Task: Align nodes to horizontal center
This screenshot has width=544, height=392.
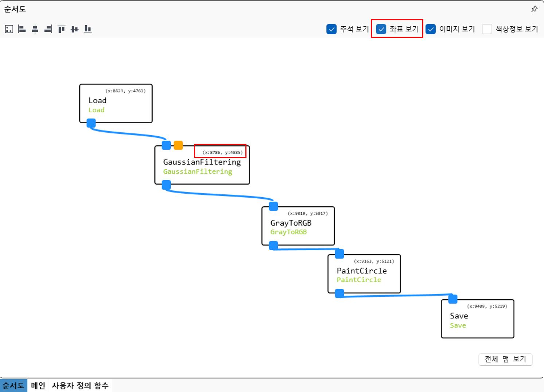Action: 35,29
